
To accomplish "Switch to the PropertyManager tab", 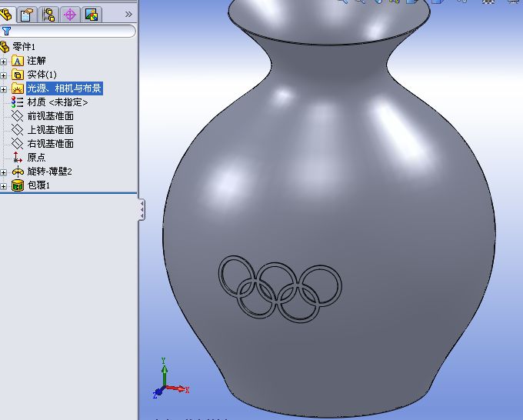I will click(x=27, y=15).
